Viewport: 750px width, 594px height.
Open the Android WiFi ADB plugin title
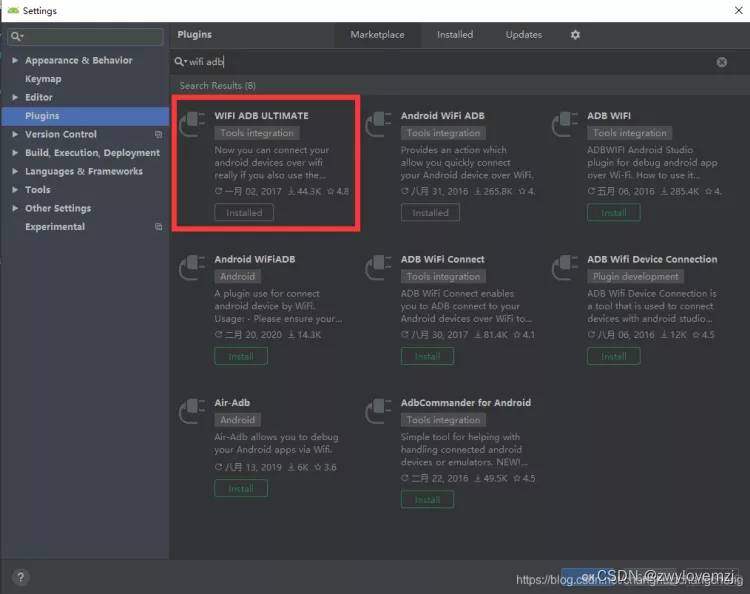click(x=442, y=116)
